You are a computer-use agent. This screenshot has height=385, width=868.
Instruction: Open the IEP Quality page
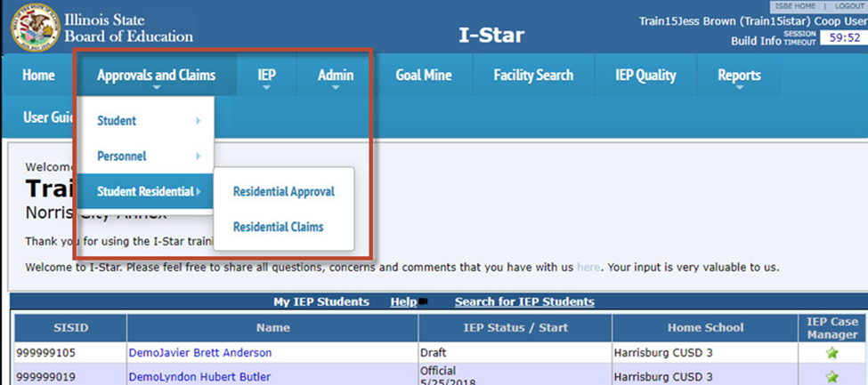[x=646, y=76]
